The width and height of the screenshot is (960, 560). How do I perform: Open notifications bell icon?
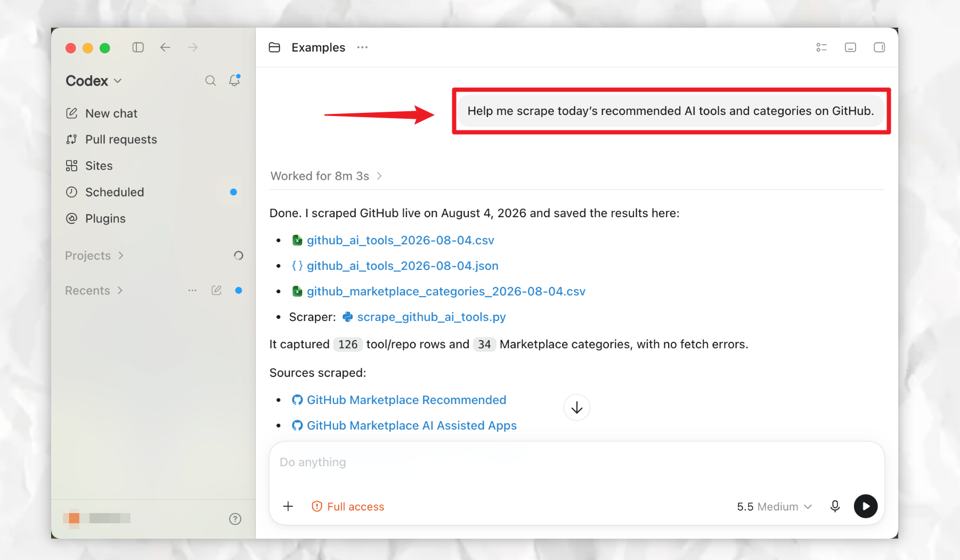[234, 80]
